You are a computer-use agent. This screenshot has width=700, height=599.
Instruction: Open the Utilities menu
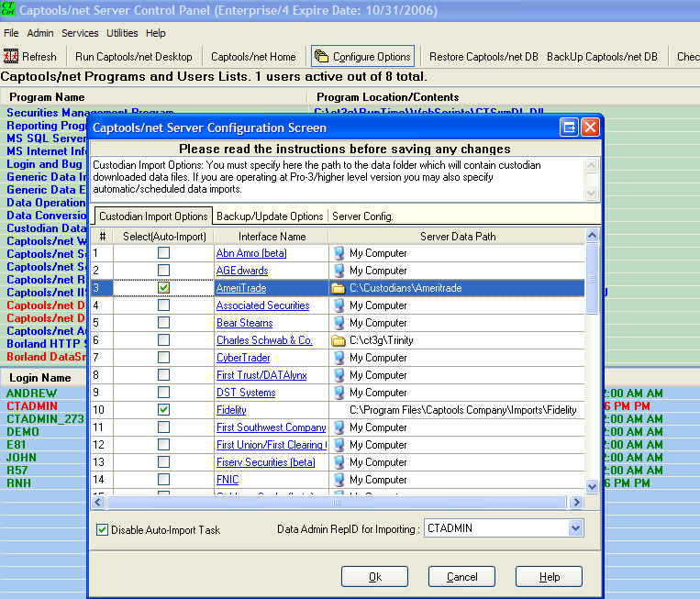(122, 33)
